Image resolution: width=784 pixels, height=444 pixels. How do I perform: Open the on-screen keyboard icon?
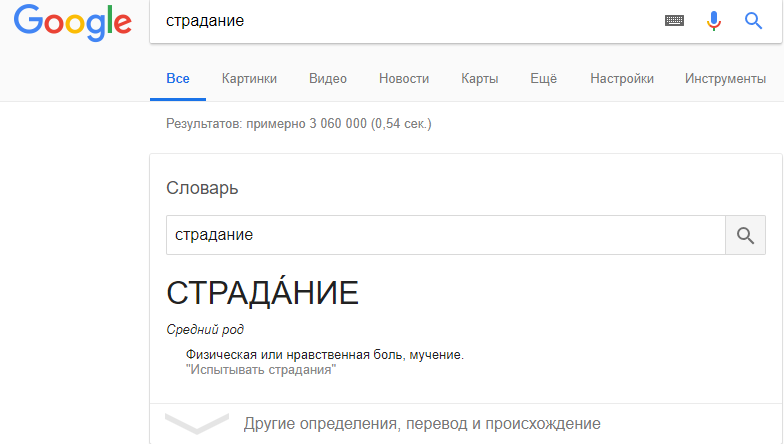(674, 21)
